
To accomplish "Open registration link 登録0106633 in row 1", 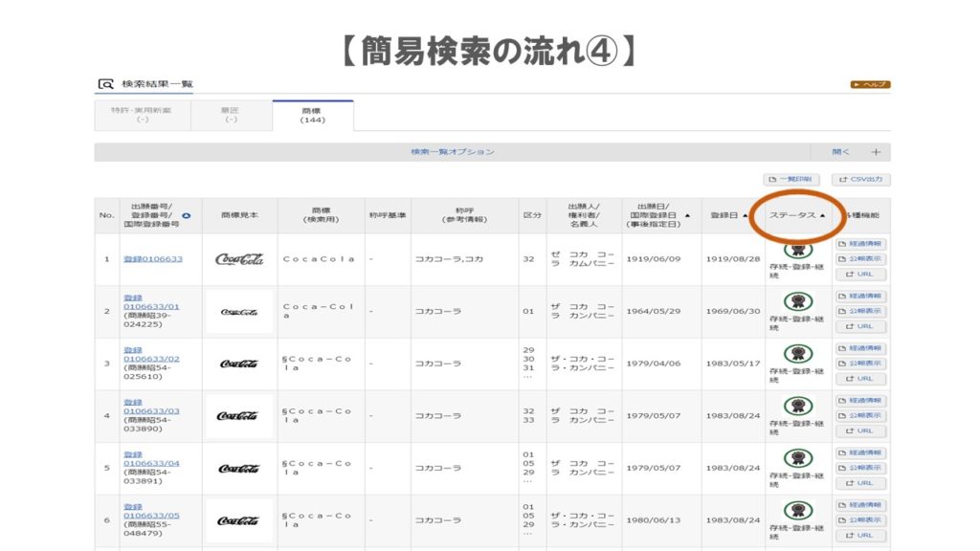I will [153, 259].
